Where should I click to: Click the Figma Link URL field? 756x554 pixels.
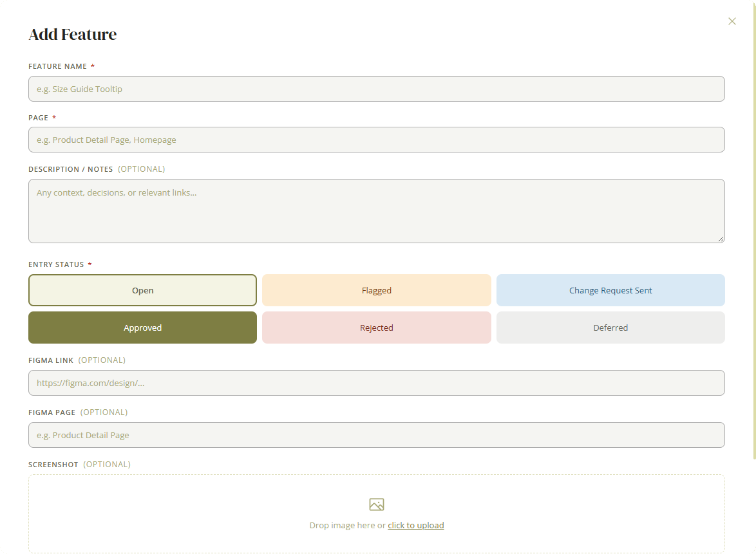point(376,383)
